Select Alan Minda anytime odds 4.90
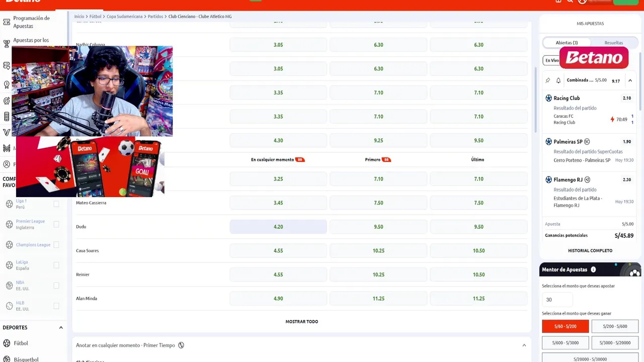The width and height of the screenshot is (644, 362). 278,299
